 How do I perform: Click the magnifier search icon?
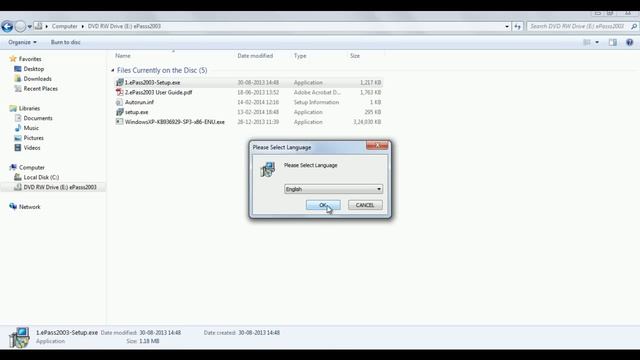(633, 27)
